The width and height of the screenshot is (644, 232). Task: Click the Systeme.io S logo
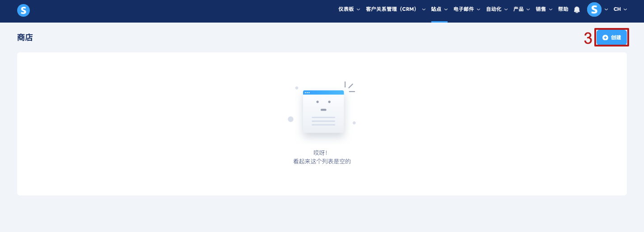[x=23, y=10]
